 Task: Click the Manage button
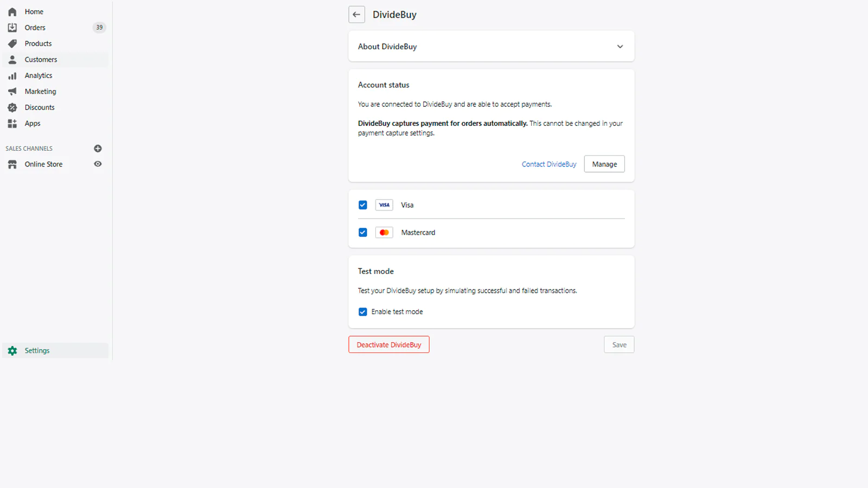(604, 164)
